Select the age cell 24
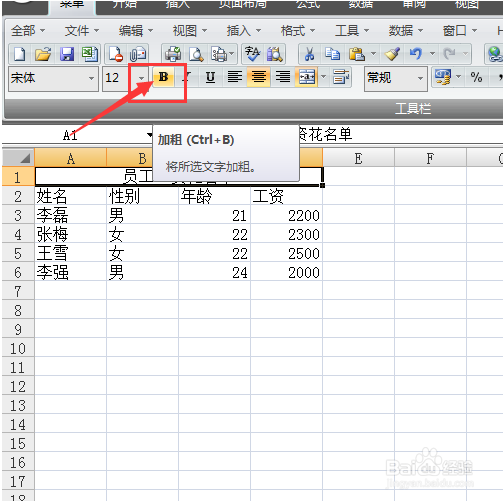504x502 pixels. (215, 272)
